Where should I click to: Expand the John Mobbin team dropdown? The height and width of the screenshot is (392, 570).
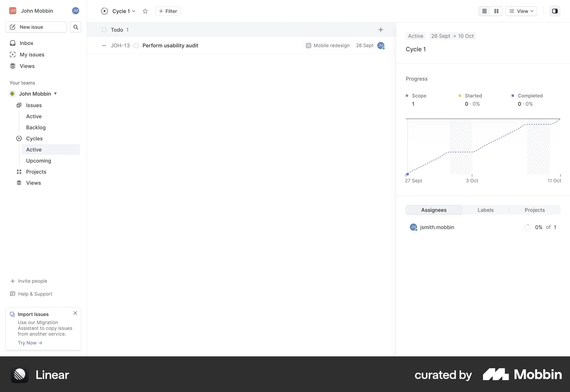pyautogui.click(x=55, y=94)
